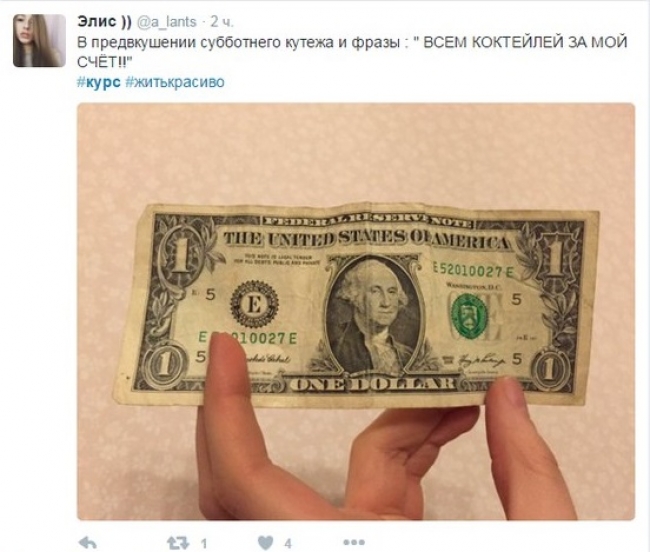
Task: Click Washington's portrait in the photo
Action: (374, 314)
